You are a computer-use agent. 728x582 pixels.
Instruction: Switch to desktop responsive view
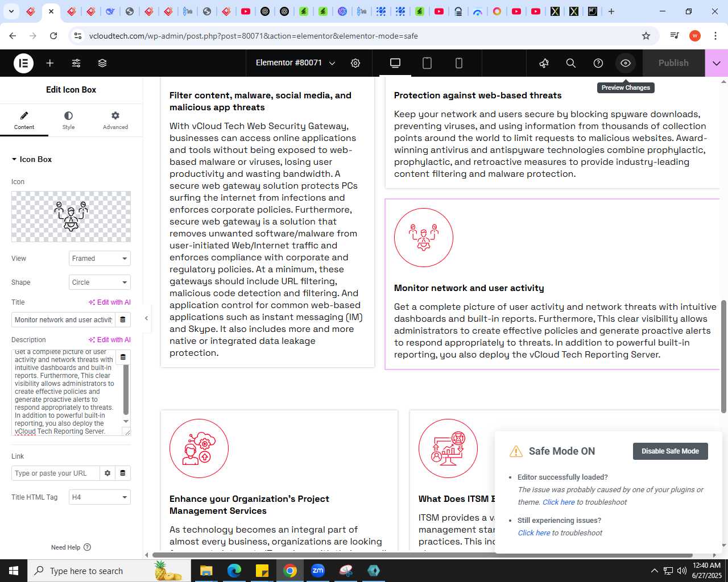tap(395, 63)
